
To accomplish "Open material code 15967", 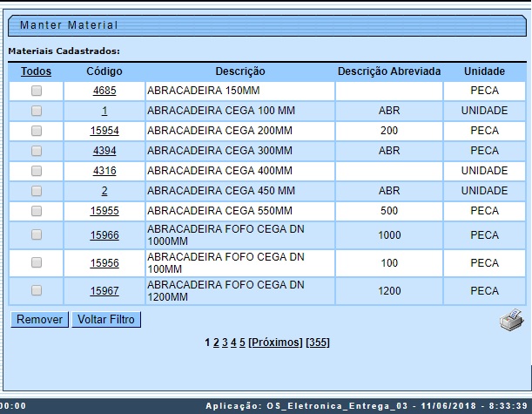I will pyautogui.click(x=104, y=291).
